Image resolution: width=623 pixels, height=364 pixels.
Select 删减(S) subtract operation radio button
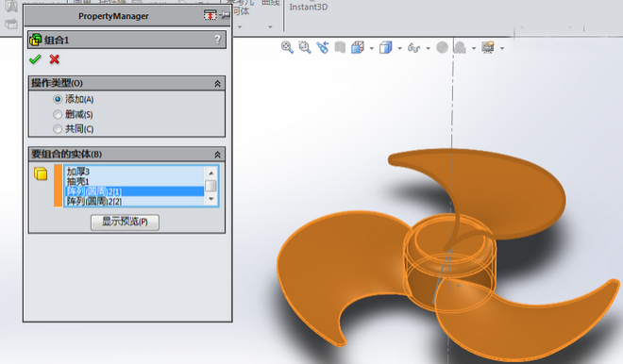pyautogui.click(x=58, y=114)
